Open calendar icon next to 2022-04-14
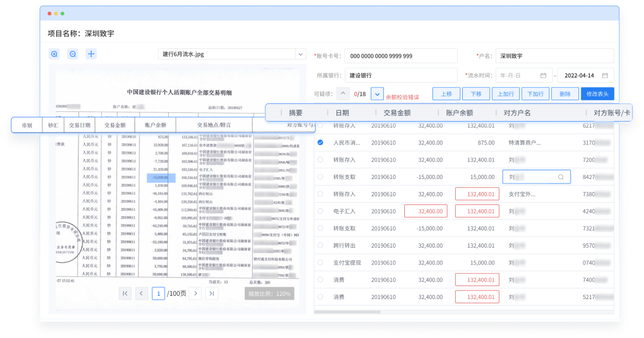The image size is (644, 338). coord(605,76)
